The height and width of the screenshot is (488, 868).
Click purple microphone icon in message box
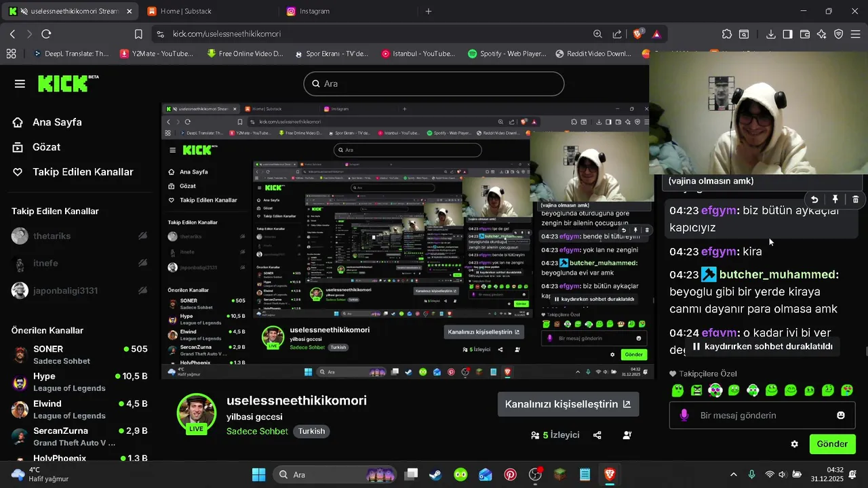pyautogui.click(x=684, y=415)
